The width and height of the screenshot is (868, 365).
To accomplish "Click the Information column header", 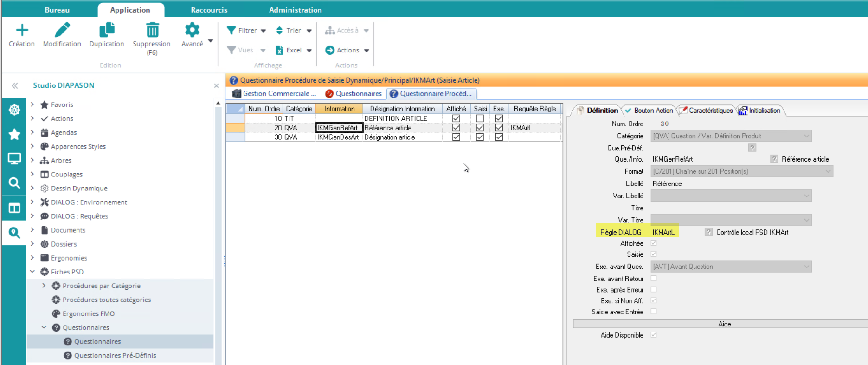I will pyautogui.click(x=339, y=109).
